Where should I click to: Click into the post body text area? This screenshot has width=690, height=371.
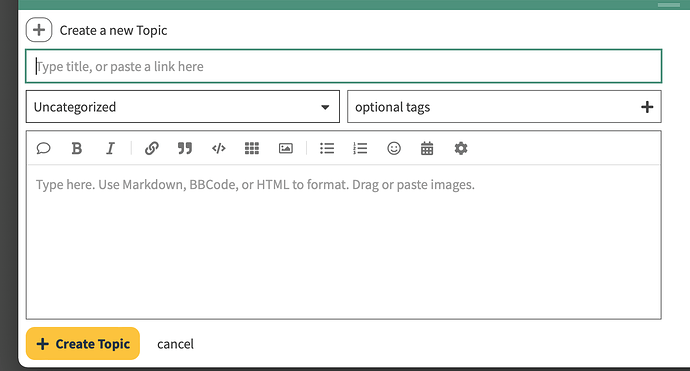click(343, 242)
